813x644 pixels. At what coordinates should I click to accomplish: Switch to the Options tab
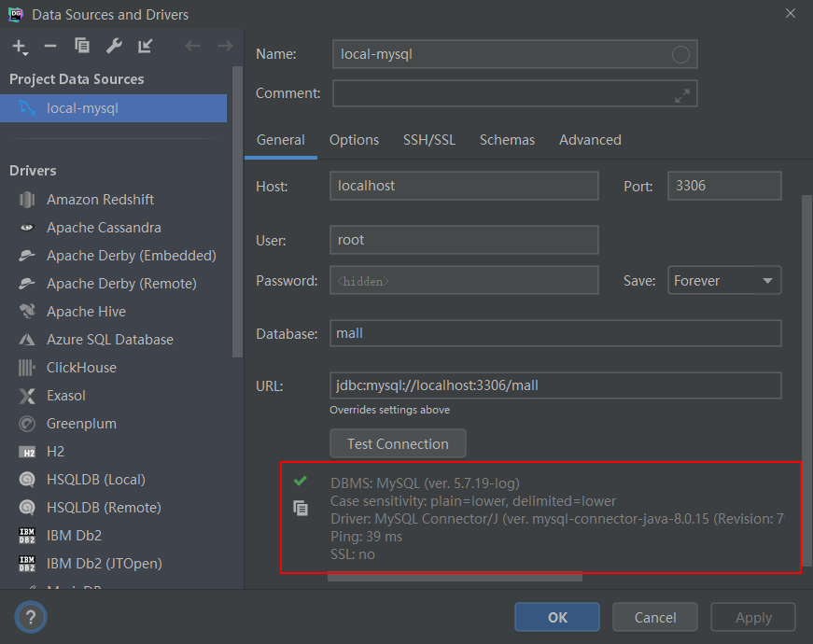[354, 140]
